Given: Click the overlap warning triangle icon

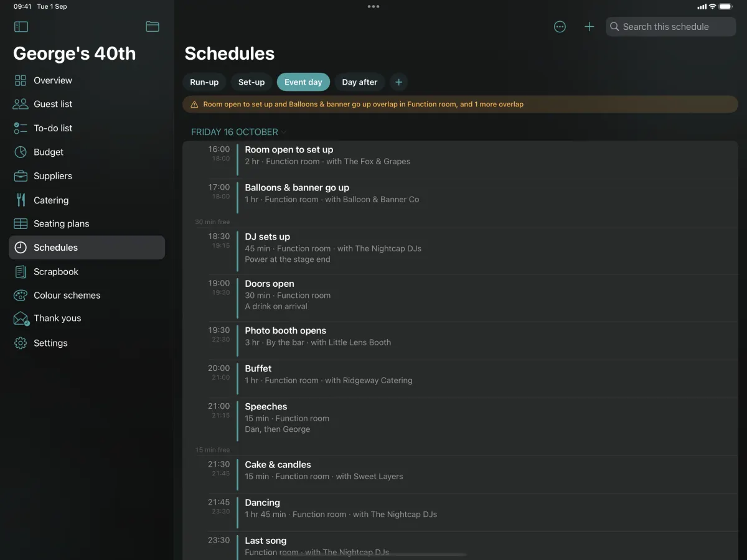Looking at the screenshot, I should 194,105.
